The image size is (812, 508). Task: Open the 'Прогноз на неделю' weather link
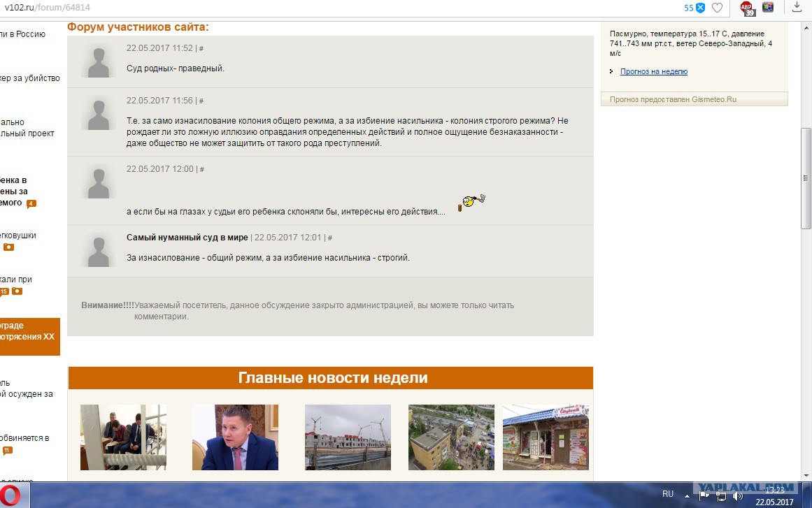pyautogui.click(x=653, y=71)
